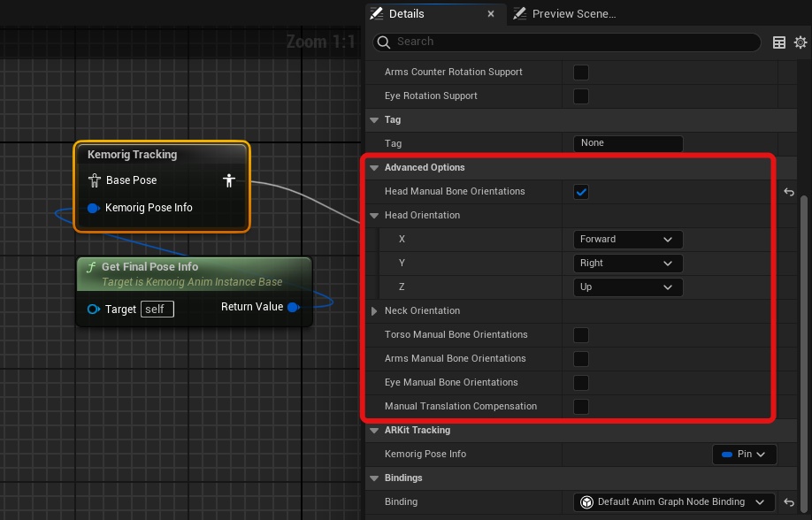Open the property matrix grid view icon

[779, 42]
